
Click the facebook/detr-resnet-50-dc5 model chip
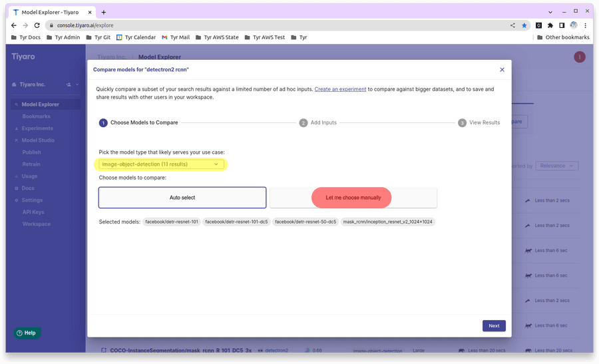[305, 222]
